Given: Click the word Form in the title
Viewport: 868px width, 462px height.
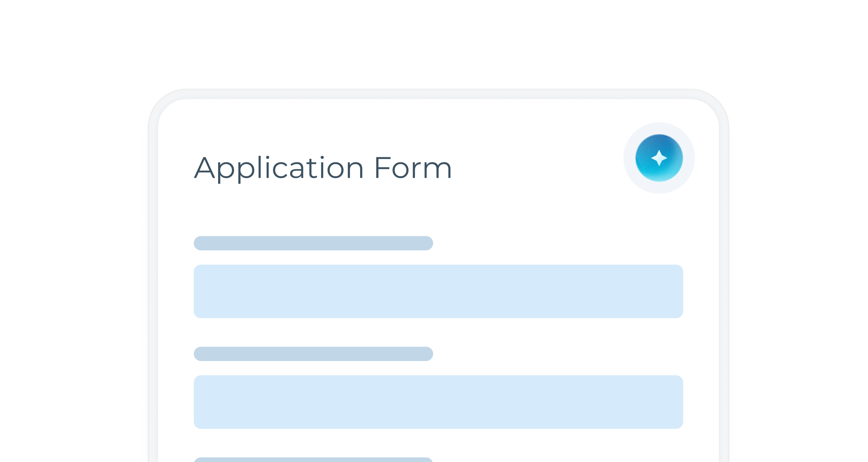Looking at the screenshot, I should [x=413, y=168].
